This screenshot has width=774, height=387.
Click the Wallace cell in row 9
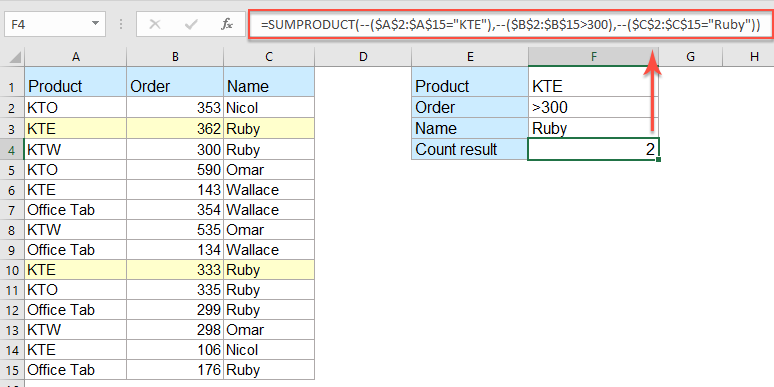pos(269,250)
